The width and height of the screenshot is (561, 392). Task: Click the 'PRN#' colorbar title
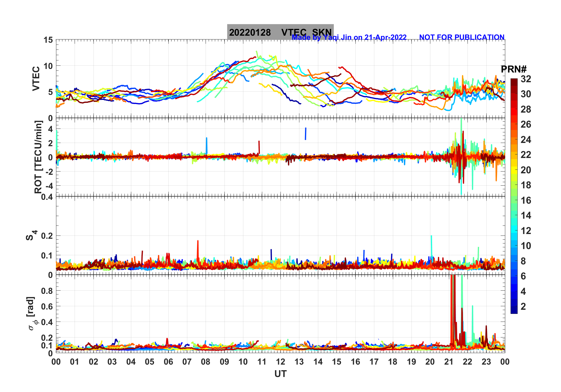[514, 69]
